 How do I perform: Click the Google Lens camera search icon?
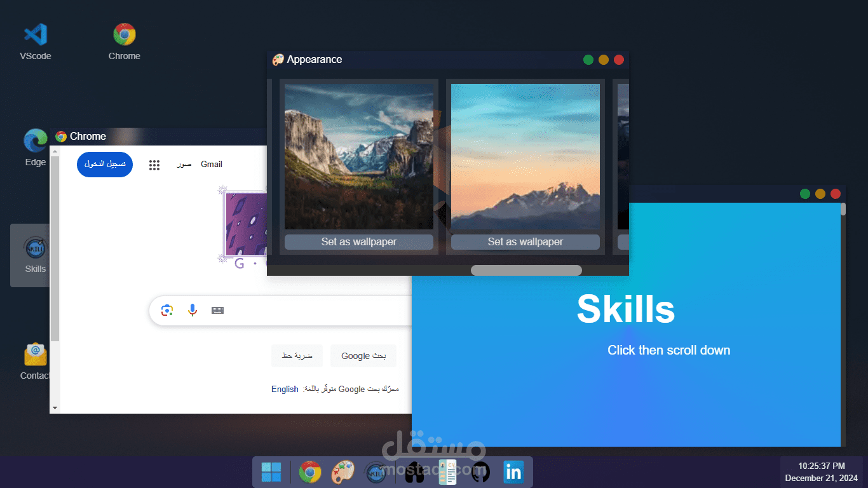point(167,310)
